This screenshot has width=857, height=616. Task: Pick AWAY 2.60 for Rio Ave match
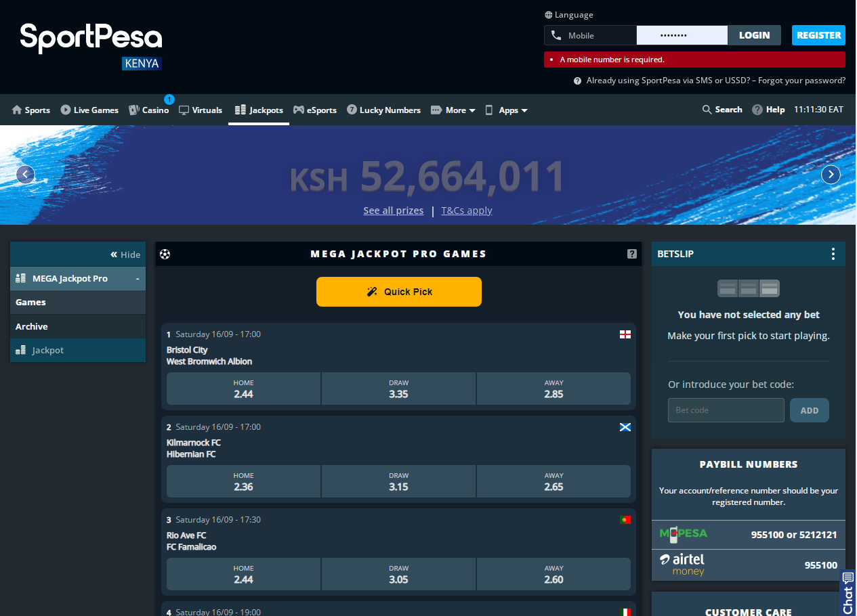(553, 574)
